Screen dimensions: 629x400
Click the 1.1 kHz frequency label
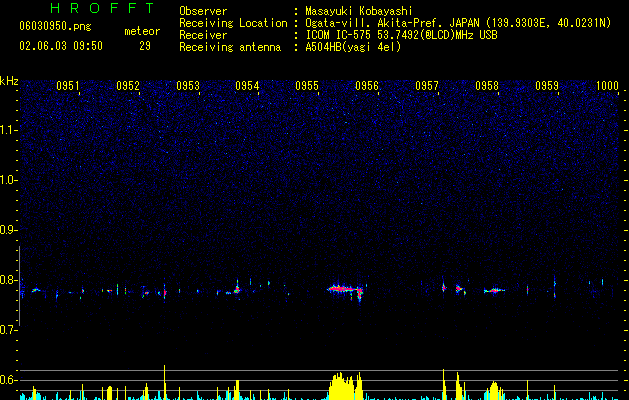pos(9,130)
